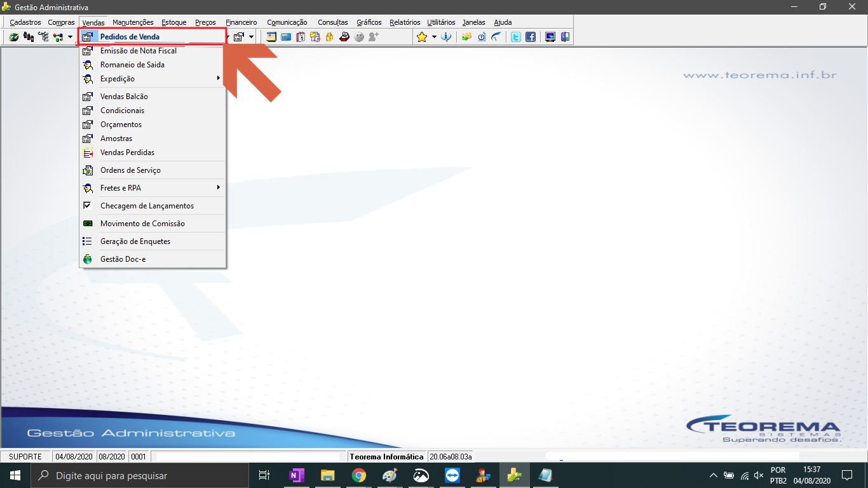Click the green-yellow arrows exchange icon
This screenshot has height=488, width=868.
pyautogui.click(x=466, y=37)
